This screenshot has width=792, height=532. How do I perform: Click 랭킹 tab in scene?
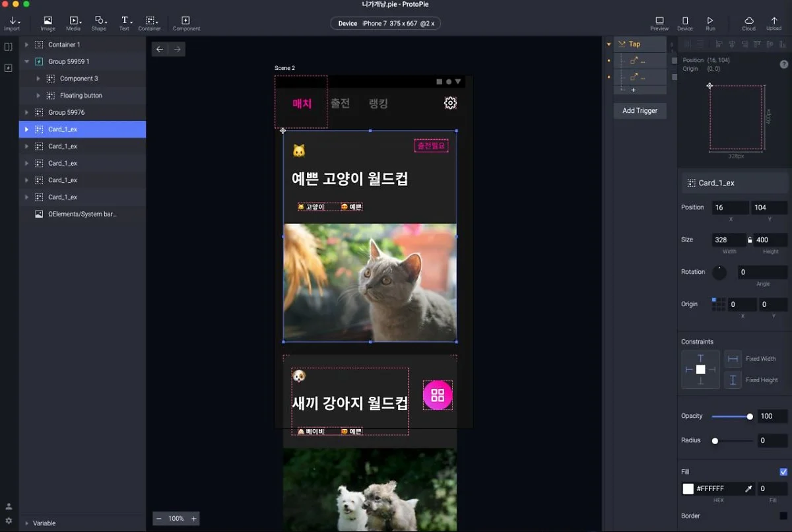[378, 104]
